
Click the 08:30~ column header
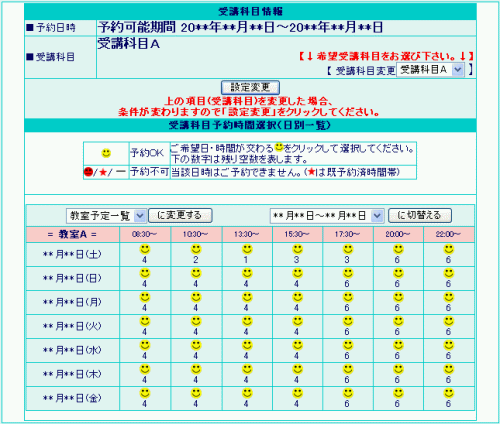(145, 234)
